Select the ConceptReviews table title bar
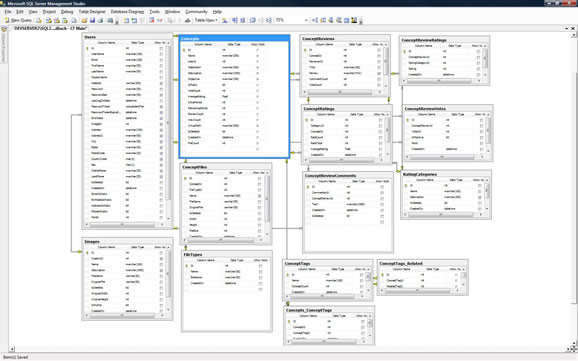This screenshot has width=578, height=361. (345, 38)
